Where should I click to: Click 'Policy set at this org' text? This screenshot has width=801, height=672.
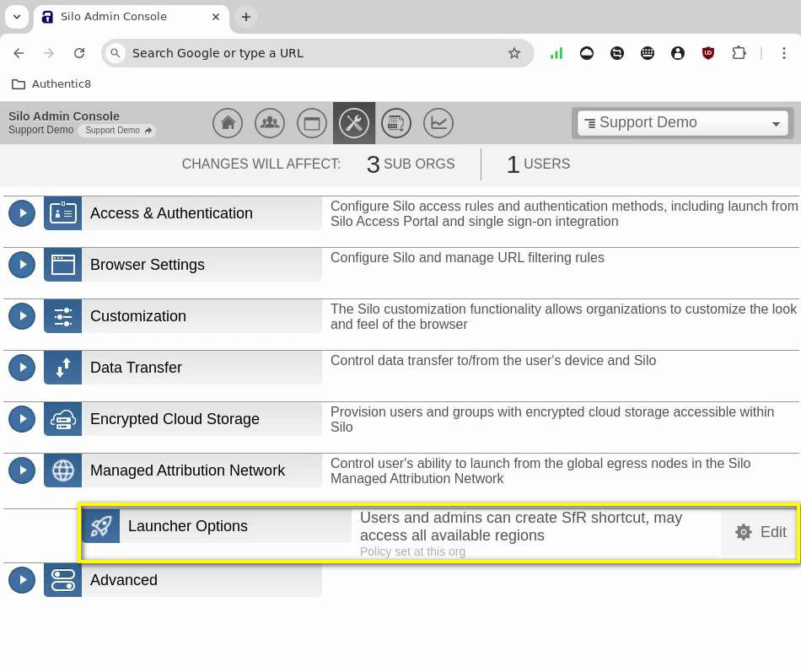coord(413,552)
